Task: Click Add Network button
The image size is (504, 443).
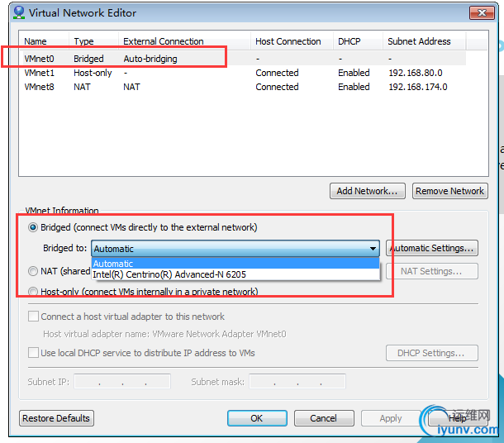Action: 368,191
